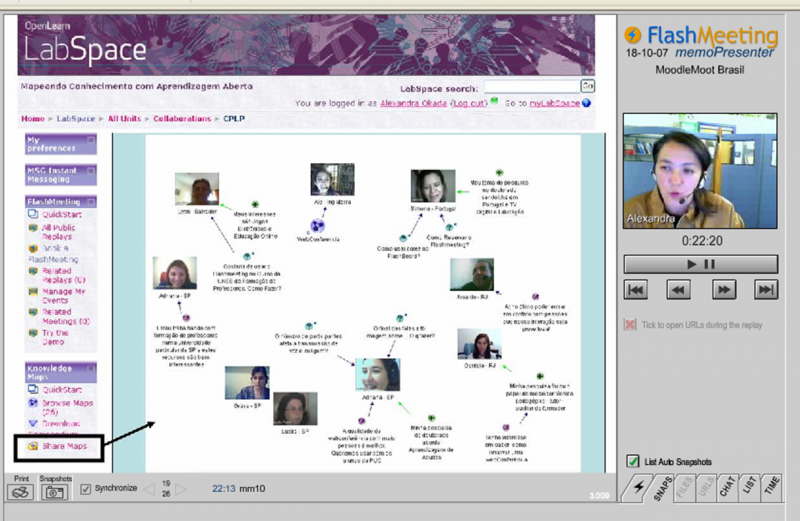Click the fast forward button
The width and height of the screenshot is (800, 521).
click(723, 289)
